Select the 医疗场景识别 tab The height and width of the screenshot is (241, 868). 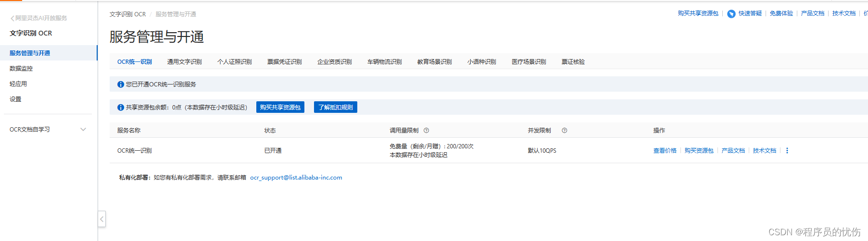[529, 62]
